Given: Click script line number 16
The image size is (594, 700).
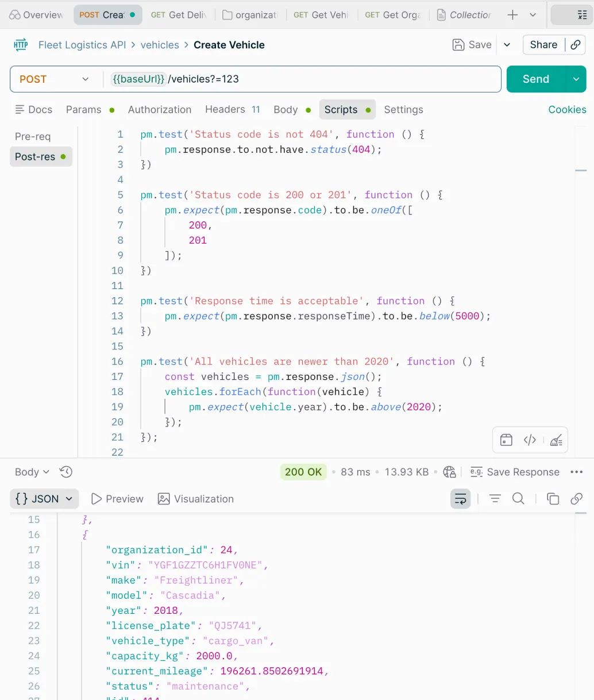Looking at the screenshot, I should tap(117, 361).
